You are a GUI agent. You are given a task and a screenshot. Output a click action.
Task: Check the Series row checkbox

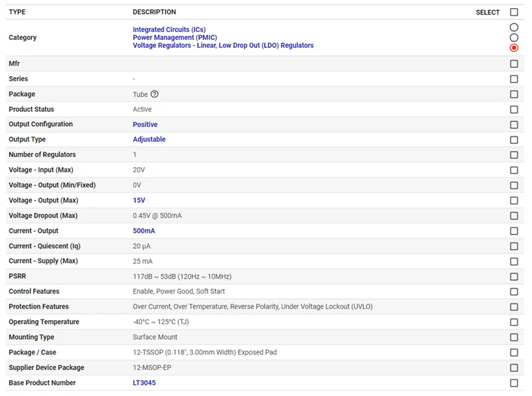[x=514, y=79]
